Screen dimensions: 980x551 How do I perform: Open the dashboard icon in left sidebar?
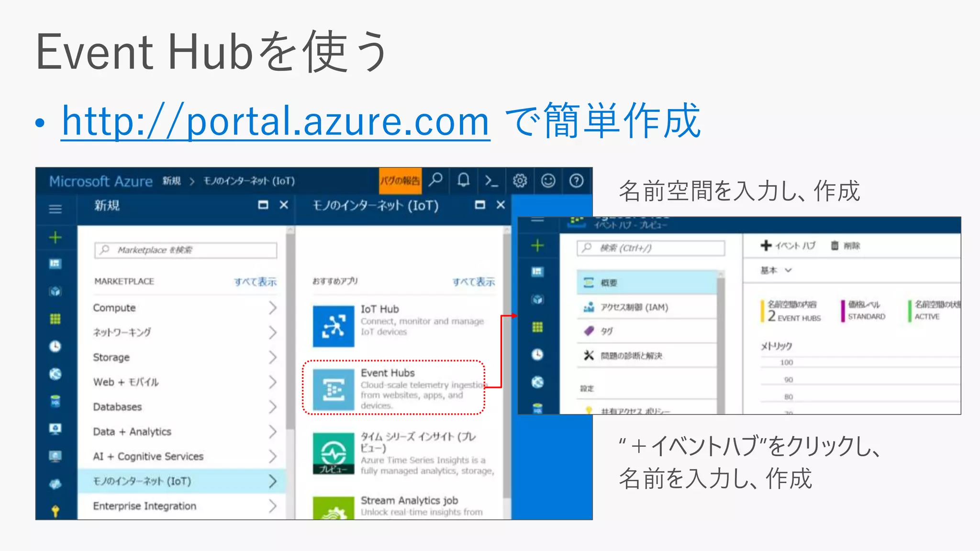(56, 264)
